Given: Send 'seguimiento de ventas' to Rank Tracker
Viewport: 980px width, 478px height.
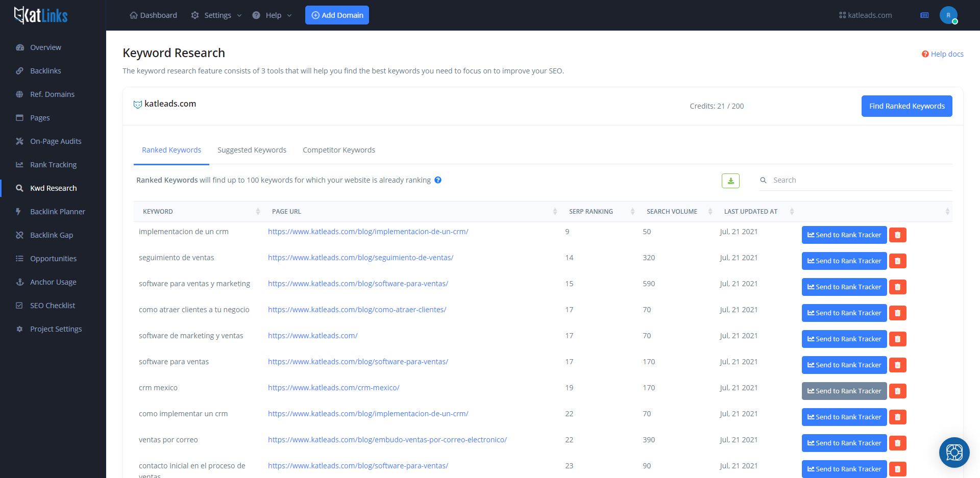Looking at the screenshot, I should click(844, 261).
